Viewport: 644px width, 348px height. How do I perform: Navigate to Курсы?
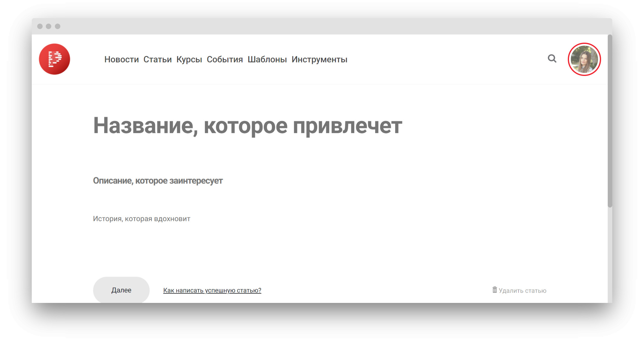click(189, 59)
